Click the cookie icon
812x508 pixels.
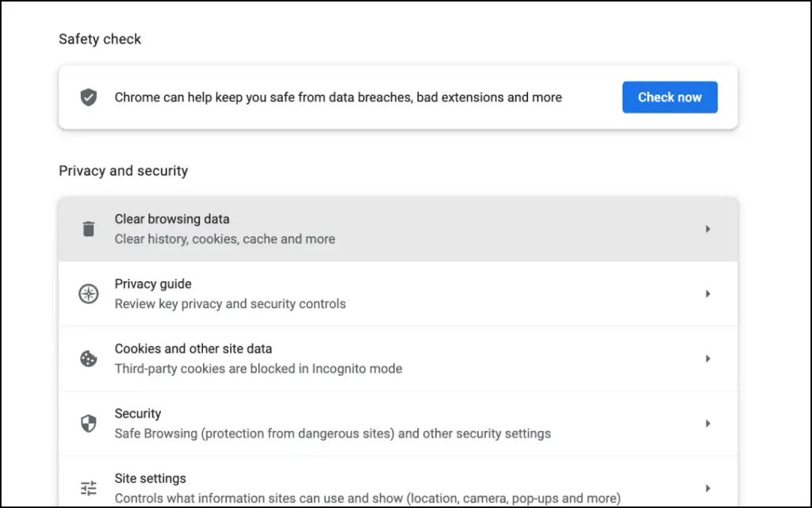pyautogui.click(x=89, y=358)
